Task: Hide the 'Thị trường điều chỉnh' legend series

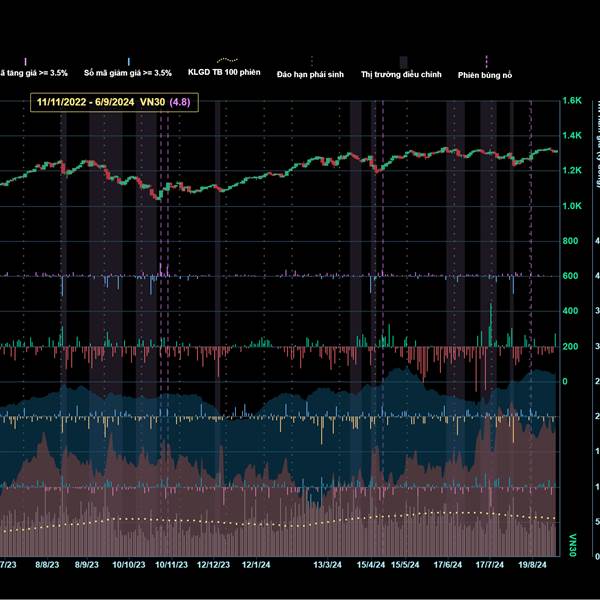Action: 399,73
